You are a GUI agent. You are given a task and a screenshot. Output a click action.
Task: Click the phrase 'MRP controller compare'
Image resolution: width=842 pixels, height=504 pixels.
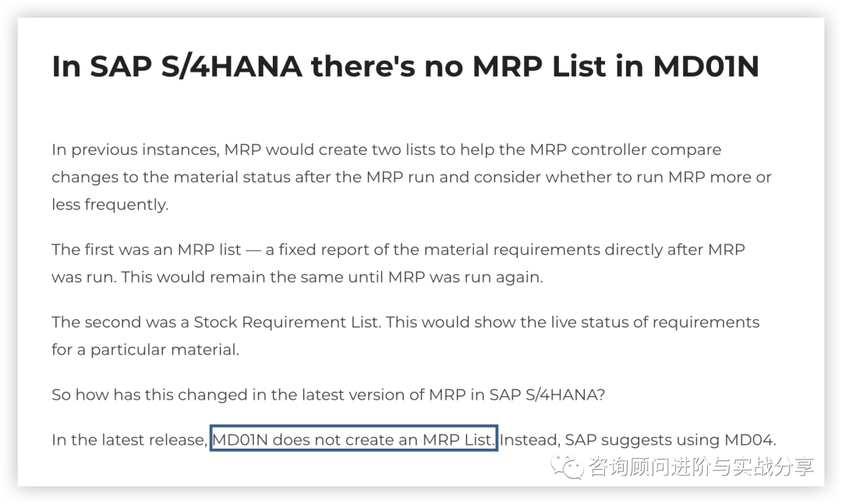625,150
